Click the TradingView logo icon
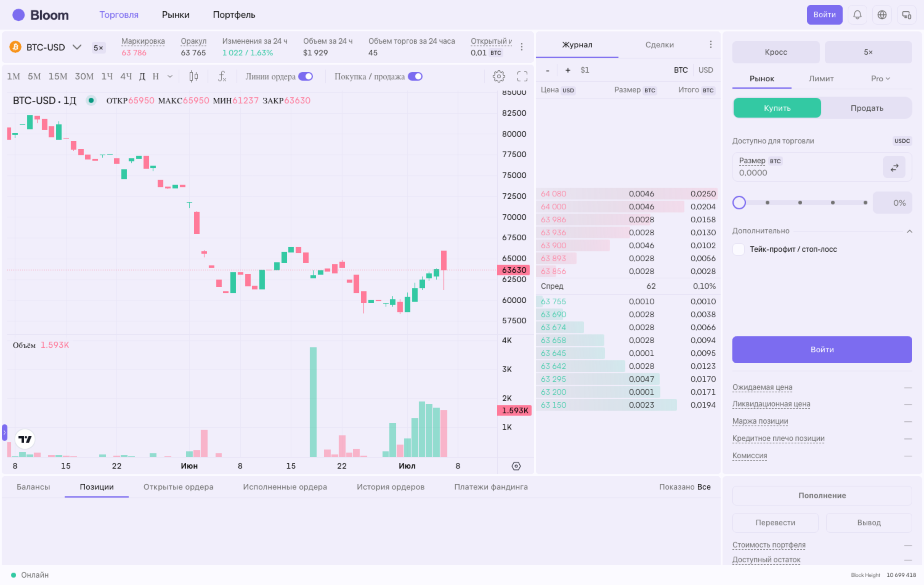This screenshot has width=924, height=585. (25, 439)
